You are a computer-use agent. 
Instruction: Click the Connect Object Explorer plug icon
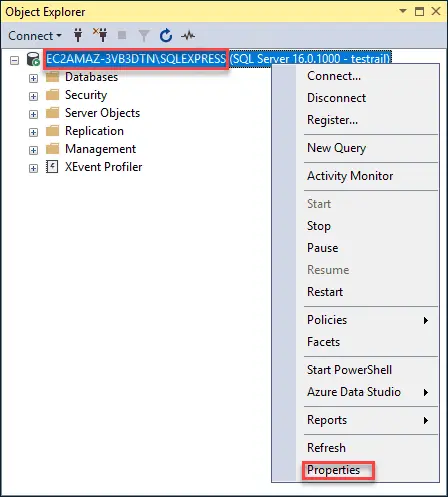coord(78,35)
